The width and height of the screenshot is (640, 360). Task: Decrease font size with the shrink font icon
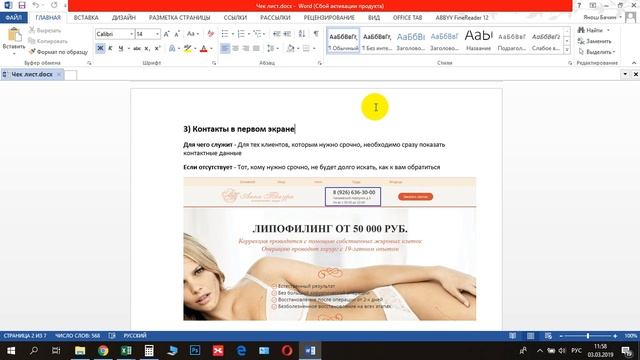point(177,34)
